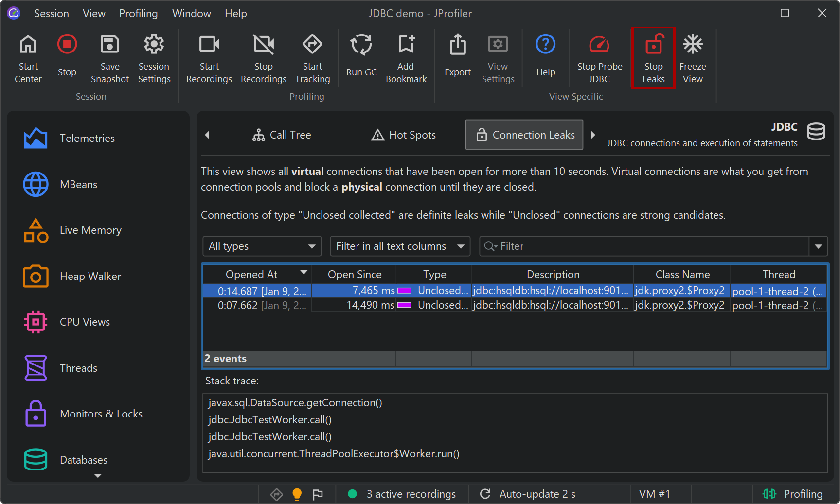This screenshot has height=504, width=840.
Task: Expand sidebar list with bottom arrow
Action: [x=98, y=476]
